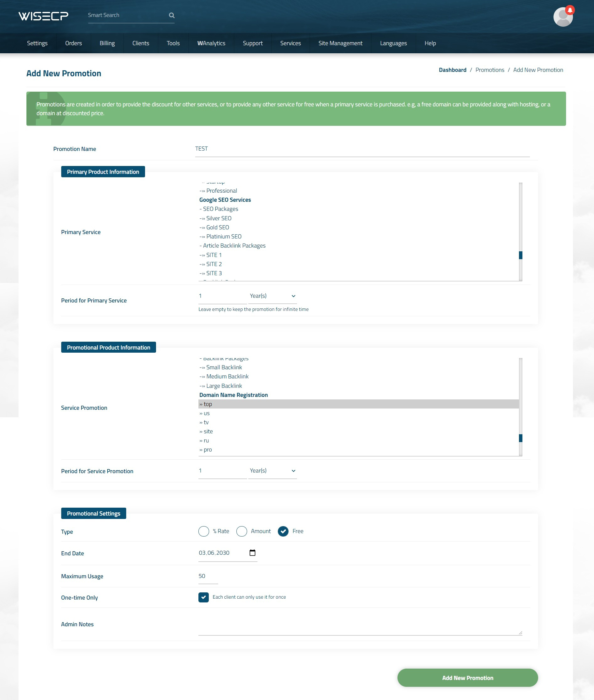The image size is (594, 700).
Task: Go to Promotions breadcrumb link
Action: [x=490, y=70]
